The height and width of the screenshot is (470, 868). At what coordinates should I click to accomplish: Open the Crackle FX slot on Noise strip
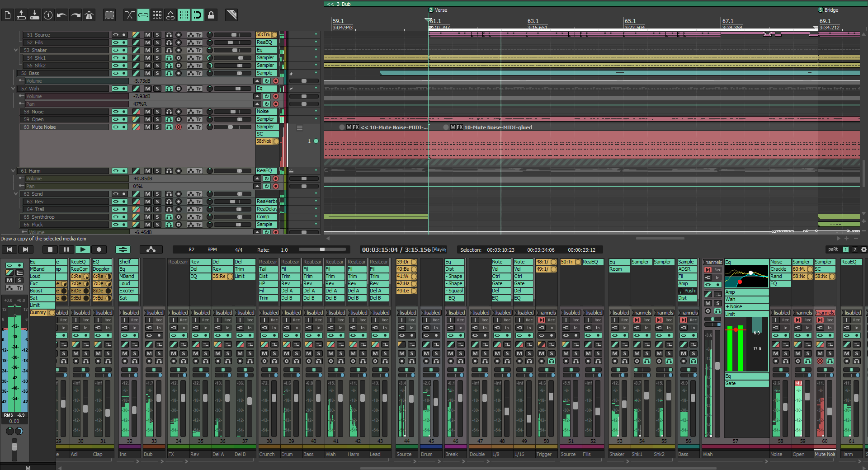pyautogui.click(x=780, y=269)
